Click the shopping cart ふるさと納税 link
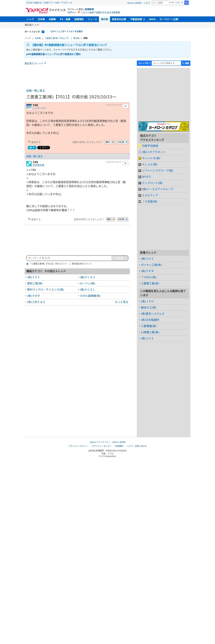 pyautogui.click(x=99, y=13)
